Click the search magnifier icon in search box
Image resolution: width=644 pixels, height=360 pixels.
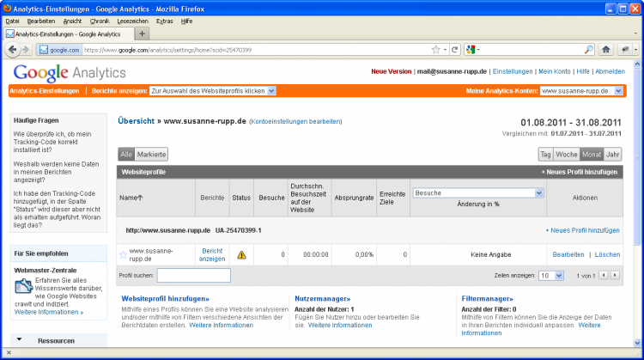pos(589,50)
